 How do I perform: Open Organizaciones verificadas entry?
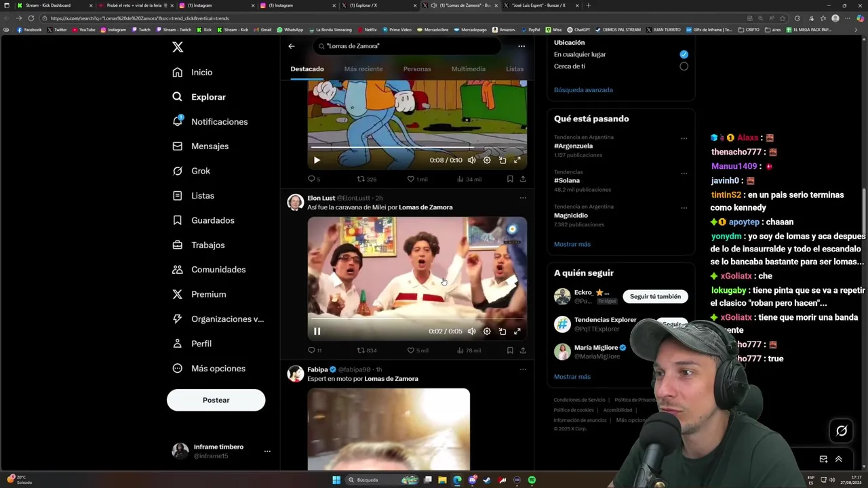tap(218, 319)
